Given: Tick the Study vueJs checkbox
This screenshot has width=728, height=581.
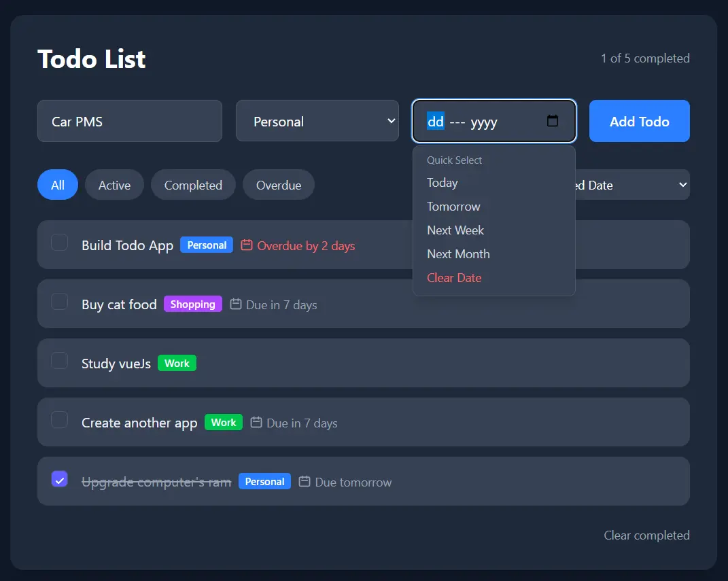Looking at the screenshot, I should click(59, 361).
